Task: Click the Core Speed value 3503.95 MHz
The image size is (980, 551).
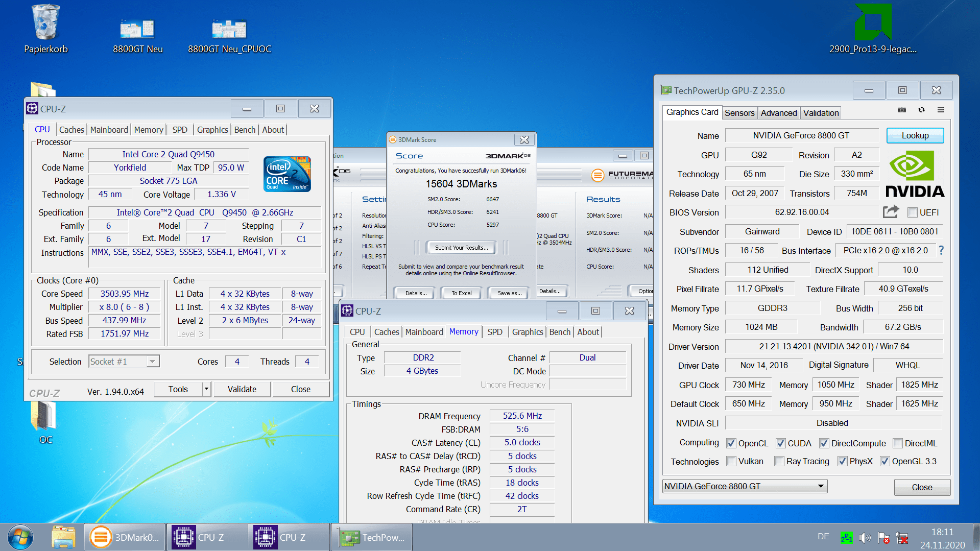Action: 124,294
